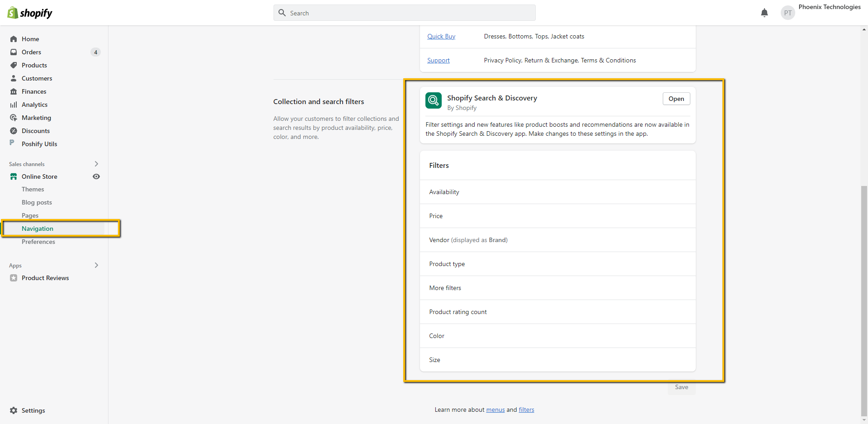Click the Availability filter row
This screenshot has width=868, height=424.
coord(558,192)
